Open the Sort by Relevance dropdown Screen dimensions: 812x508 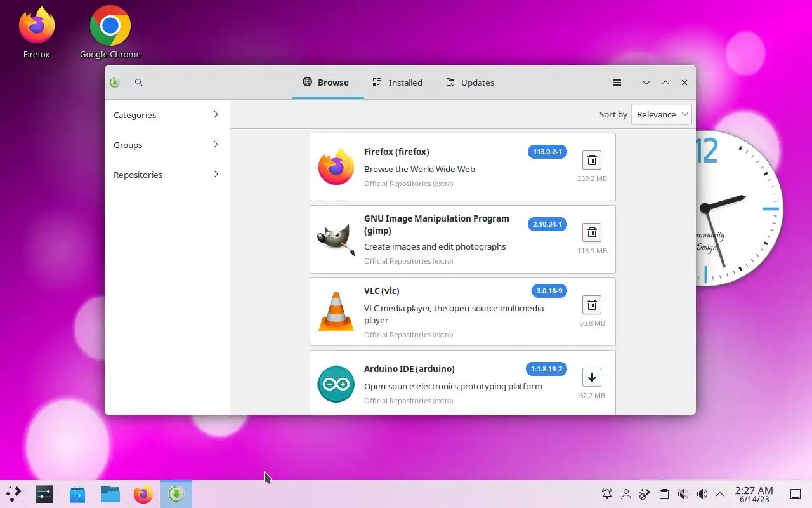[x=661, y=114]
